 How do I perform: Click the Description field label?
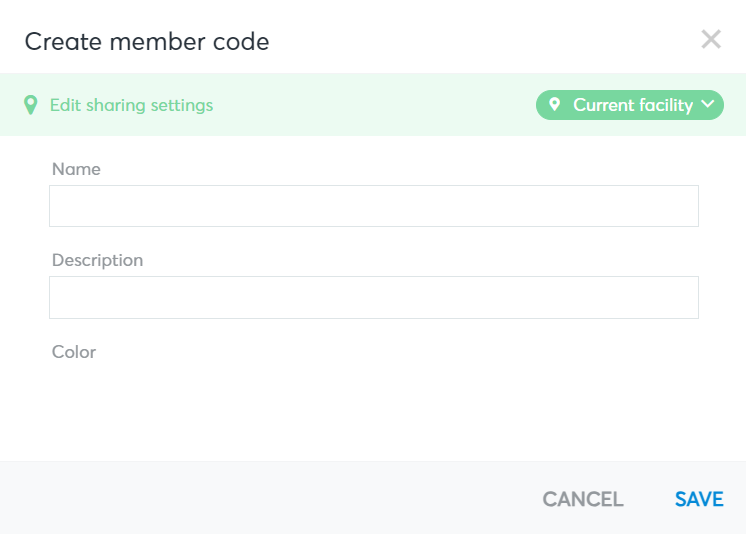[98, 260]
